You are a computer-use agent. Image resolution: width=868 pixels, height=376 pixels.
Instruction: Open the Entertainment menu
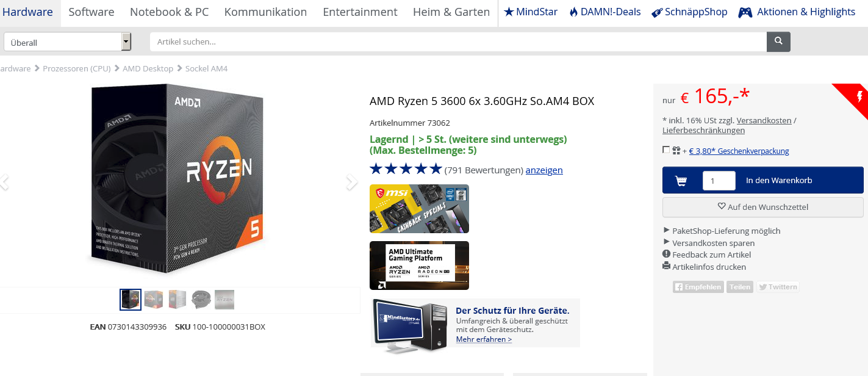pos(360,12)
